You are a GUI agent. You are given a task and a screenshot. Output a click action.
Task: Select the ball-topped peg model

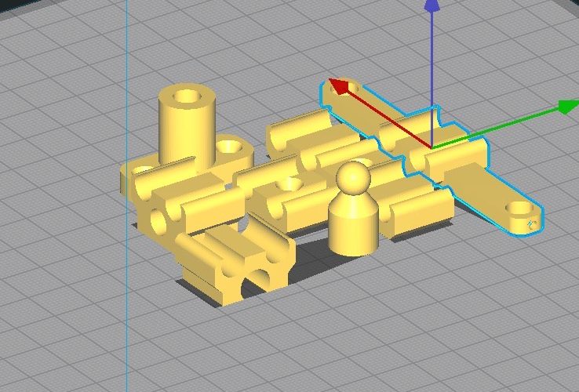(352, 223)
